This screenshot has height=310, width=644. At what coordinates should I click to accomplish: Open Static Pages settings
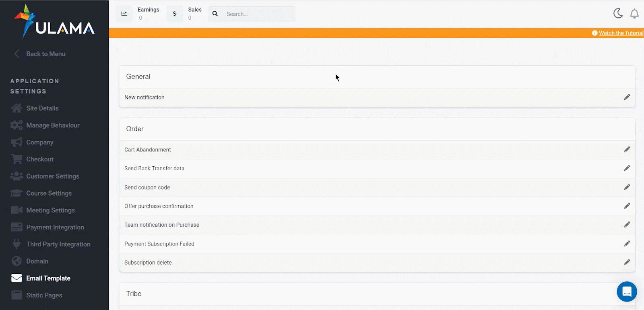click(44, 295)
